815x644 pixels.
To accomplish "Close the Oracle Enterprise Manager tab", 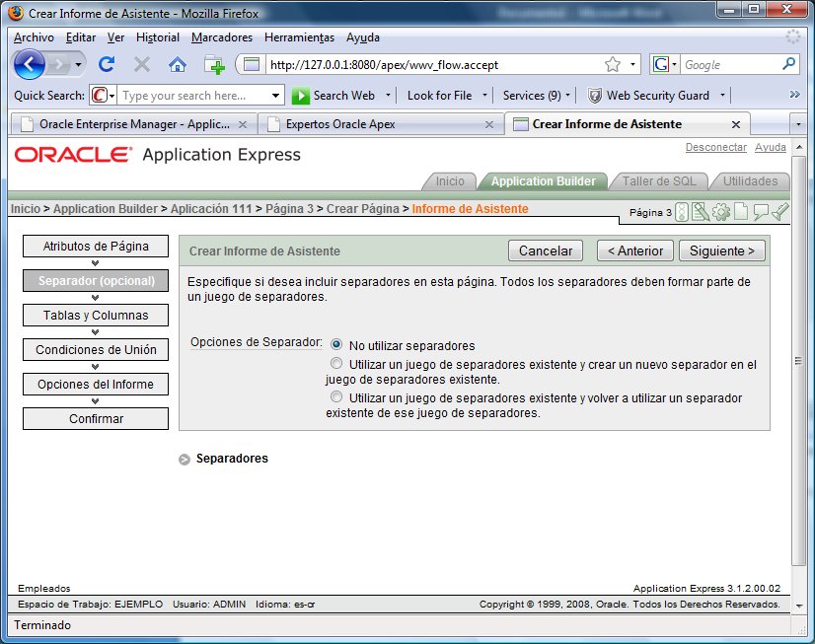I will (x=242, y=124).
